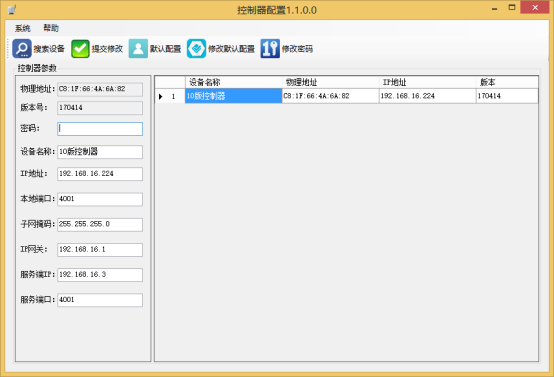Click the read-only 版本号 field 170414
Image resolution: width=554 pixels, height=377 pixels.
(x=100, y=108)
